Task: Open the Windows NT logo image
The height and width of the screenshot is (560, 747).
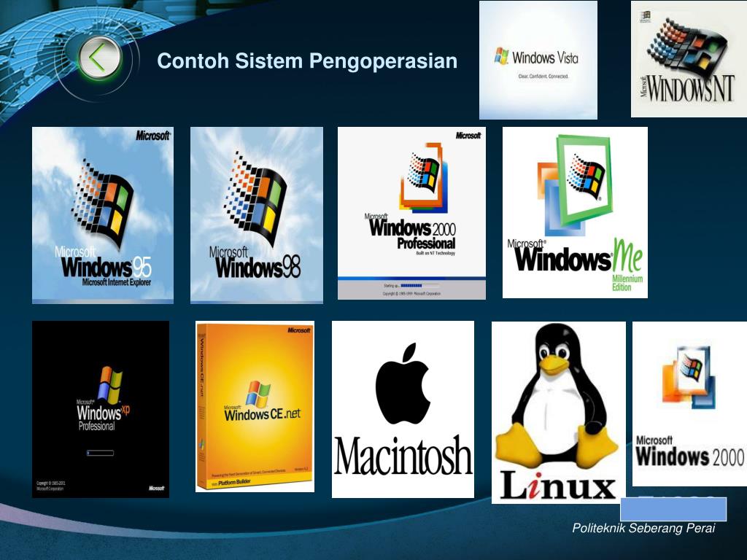Action: coord(689,59)
